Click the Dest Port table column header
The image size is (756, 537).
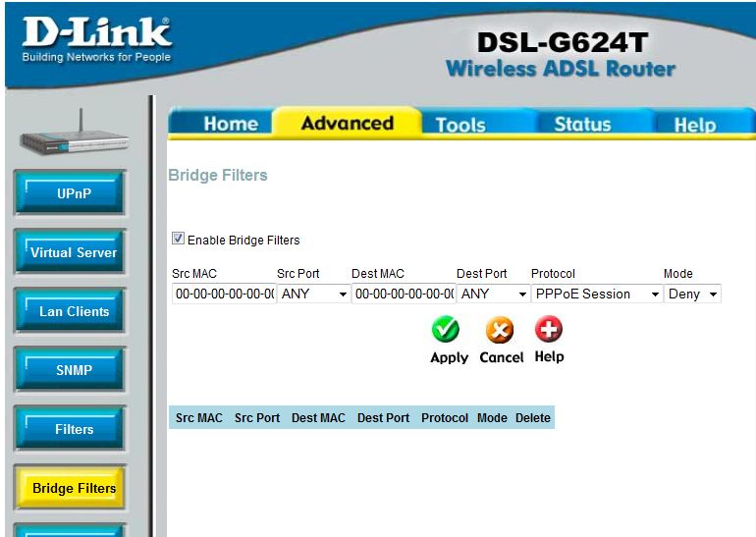[x=383, y=417]
